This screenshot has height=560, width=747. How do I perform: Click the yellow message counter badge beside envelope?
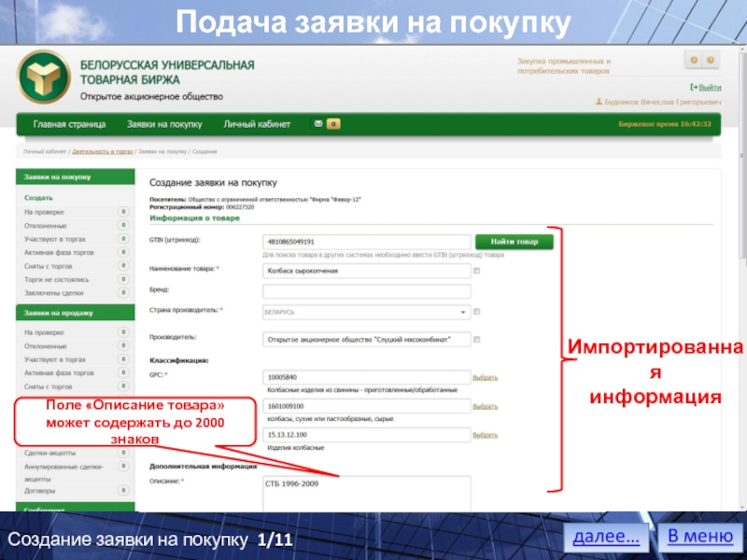tap(333, 124)
